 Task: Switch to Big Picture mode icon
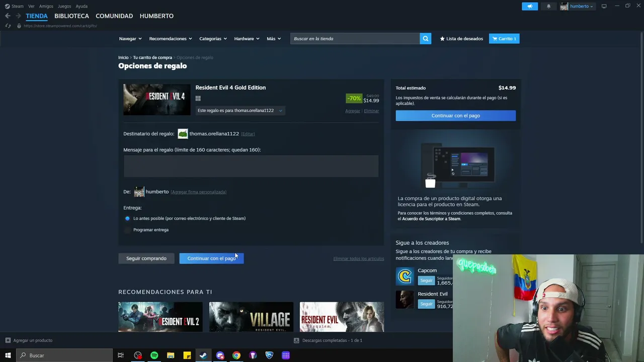[x=604, y=6]
